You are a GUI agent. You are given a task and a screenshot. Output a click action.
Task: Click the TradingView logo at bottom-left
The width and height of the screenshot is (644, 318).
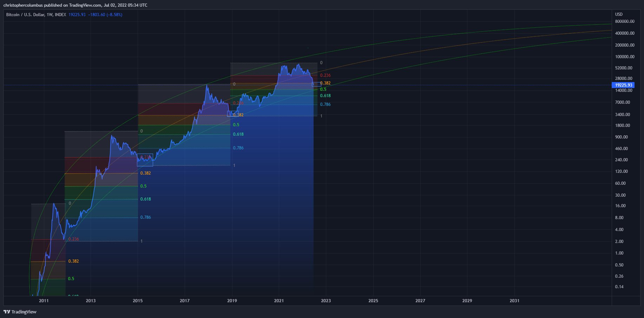[20, 312]
